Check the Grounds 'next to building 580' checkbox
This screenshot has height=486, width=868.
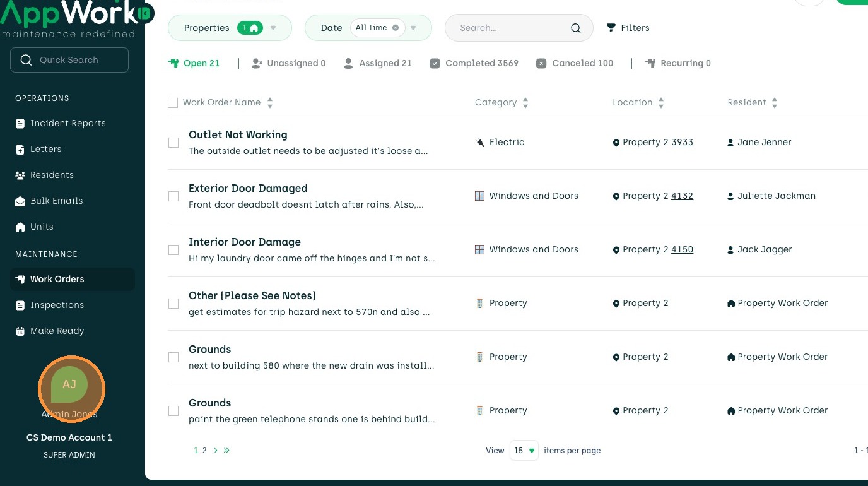click(173, 358)
